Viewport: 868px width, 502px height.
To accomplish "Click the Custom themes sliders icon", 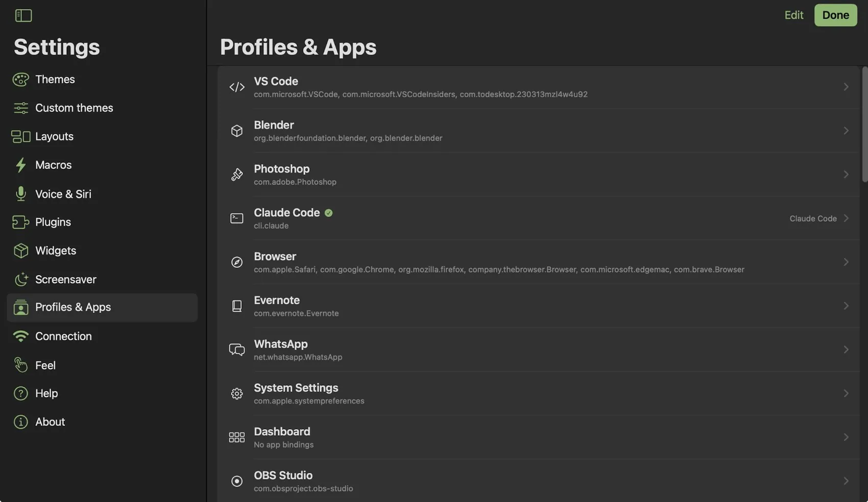I will (x=20, y=108).
